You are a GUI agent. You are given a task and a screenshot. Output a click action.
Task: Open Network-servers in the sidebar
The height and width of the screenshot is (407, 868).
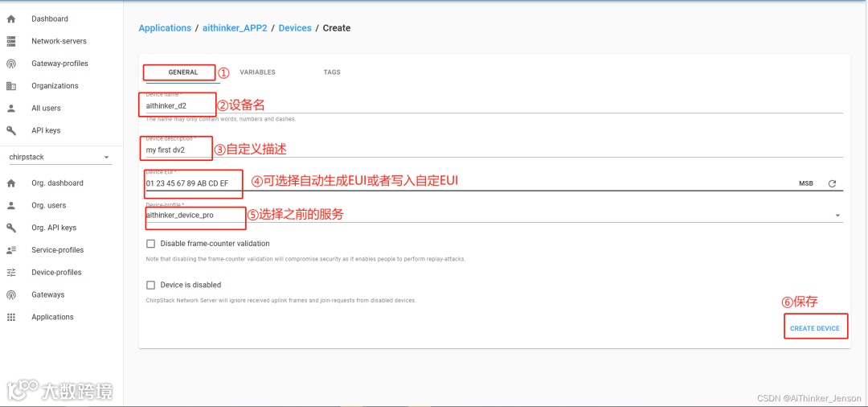(59, 41)
